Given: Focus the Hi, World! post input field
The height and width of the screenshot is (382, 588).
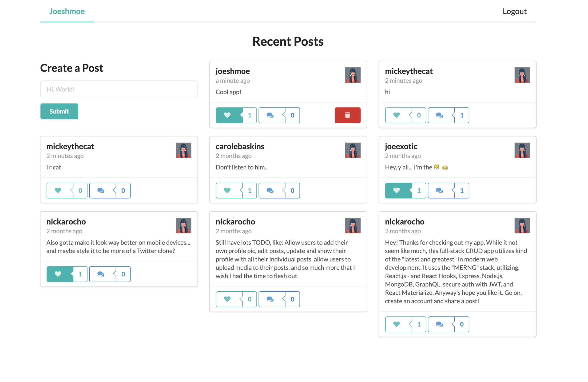Looking at the screenshot, I should click(x=119, y=89).
